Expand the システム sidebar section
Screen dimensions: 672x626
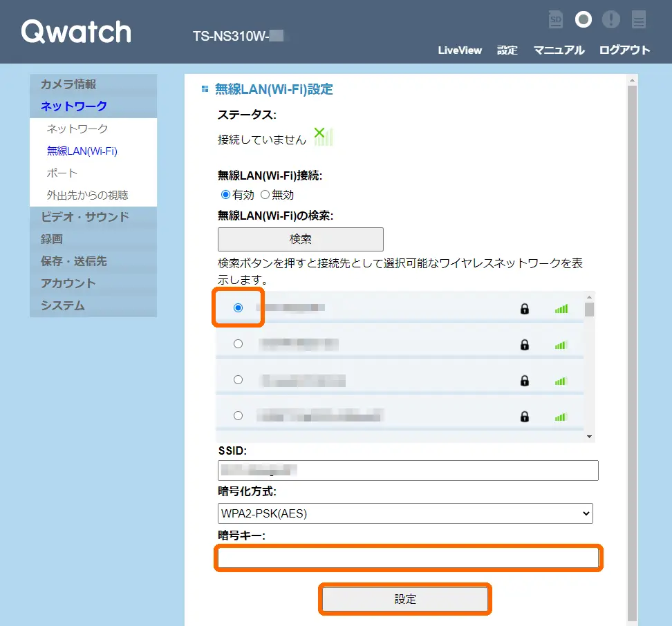pyautogui.click(x=63, y=305)
